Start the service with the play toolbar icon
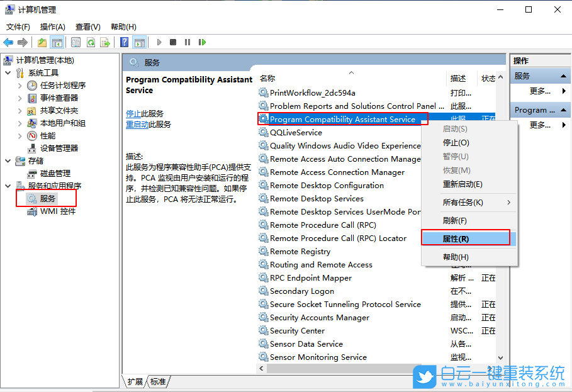The height and width of the screenshot is (392, 572). [x=159, y=42]
